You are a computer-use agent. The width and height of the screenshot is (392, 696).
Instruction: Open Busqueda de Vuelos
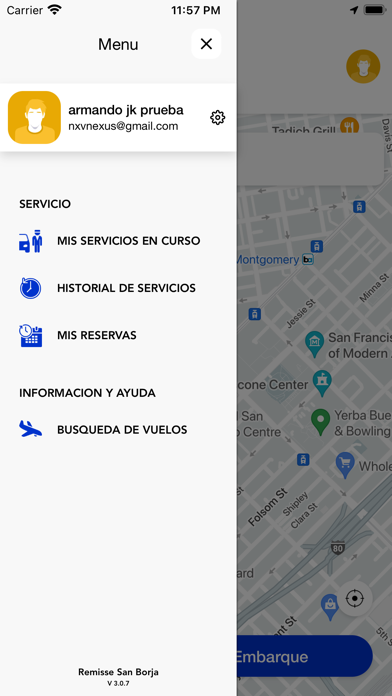click(x=118, y=430)
